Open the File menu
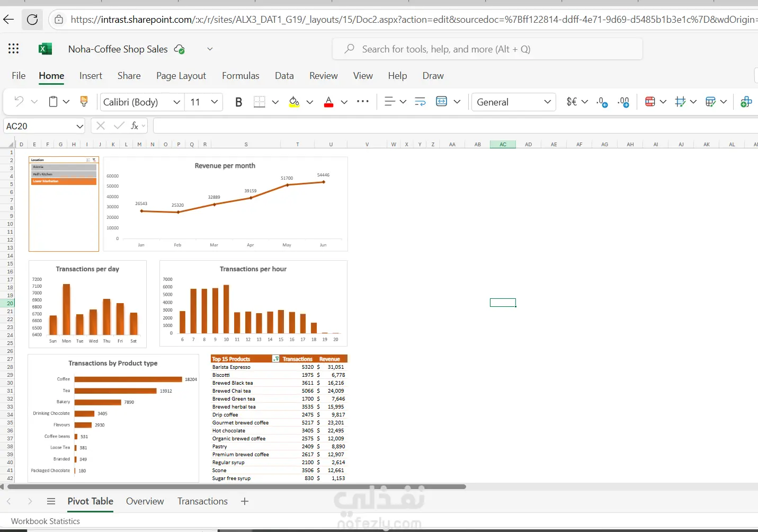Screen dimensions: 758x532 coord(19,76)
